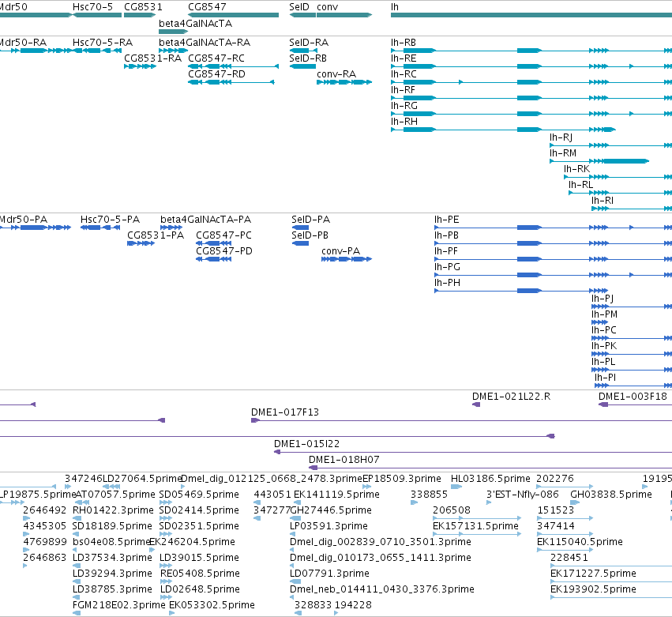This screenshot has height=617, width=672.
Task: Click the CG8531 gene label
Action: click(x=143, y=7)
